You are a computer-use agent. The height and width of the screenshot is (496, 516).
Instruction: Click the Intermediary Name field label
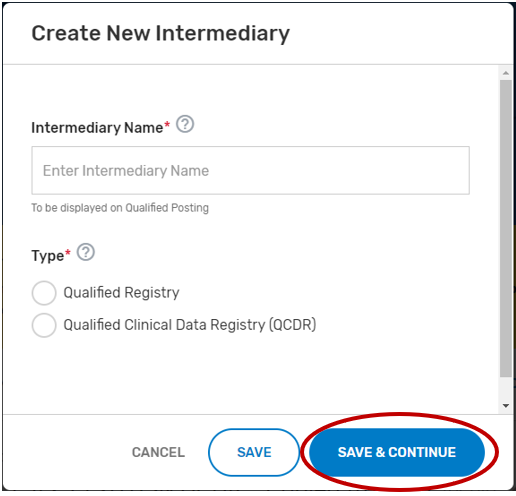click(97, 128)
